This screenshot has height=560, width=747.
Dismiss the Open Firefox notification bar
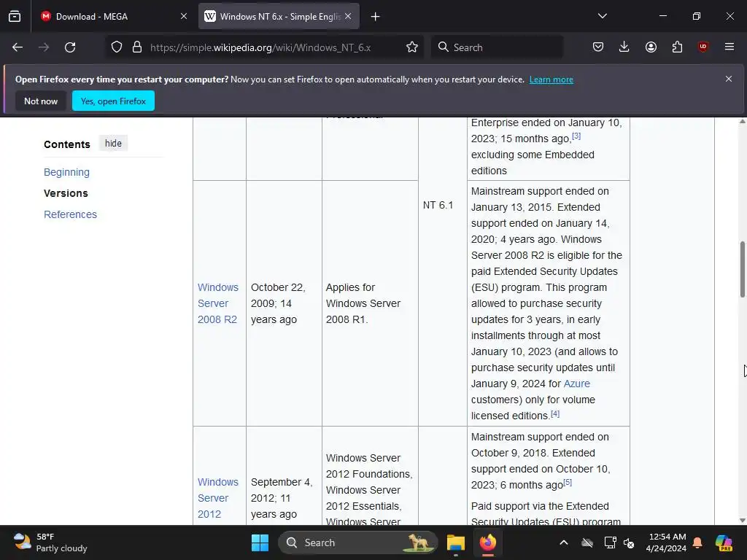point(729,79)
